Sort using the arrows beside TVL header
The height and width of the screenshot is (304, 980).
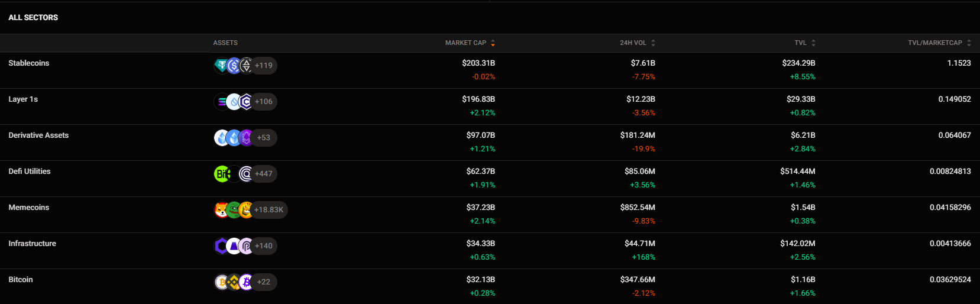pos(813,43)
